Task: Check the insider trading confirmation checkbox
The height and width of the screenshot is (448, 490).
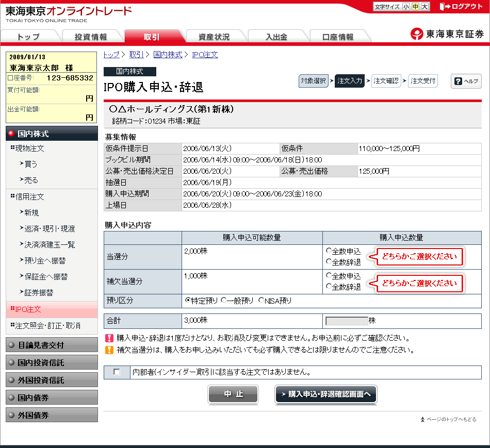Action: pos(117,372)
